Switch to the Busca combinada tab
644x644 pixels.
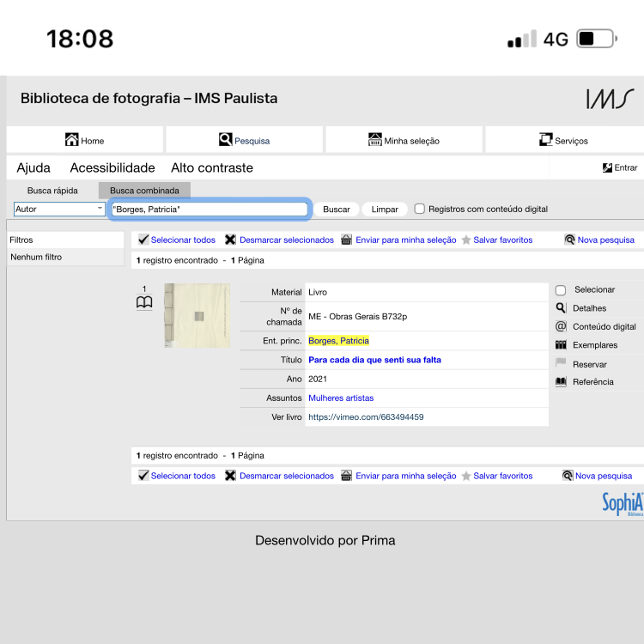click(x=144, y=191)
